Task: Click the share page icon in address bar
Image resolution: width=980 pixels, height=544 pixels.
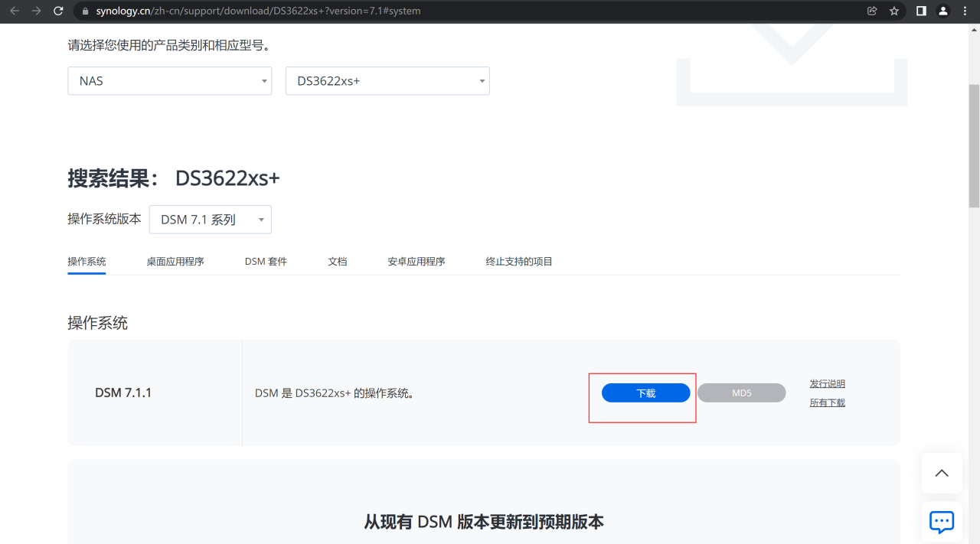Action: tap(872, 11)
